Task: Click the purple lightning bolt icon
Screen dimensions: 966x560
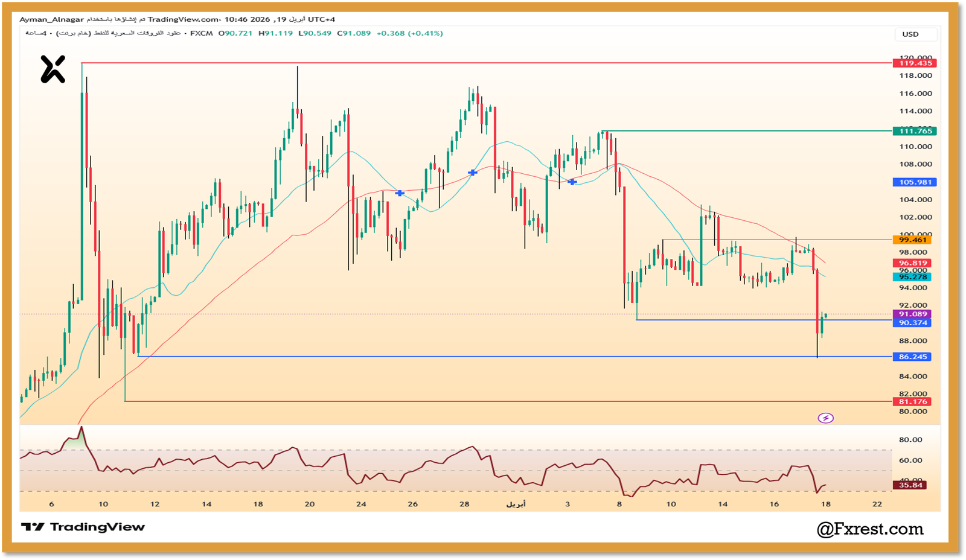Action: point(825,418)
